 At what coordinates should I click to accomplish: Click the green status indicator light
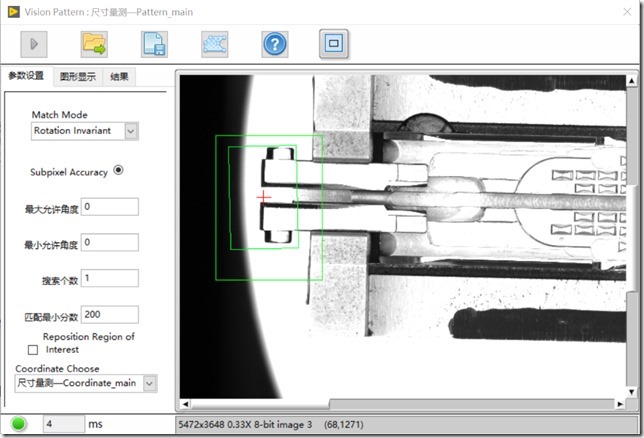tap(18, 424)
